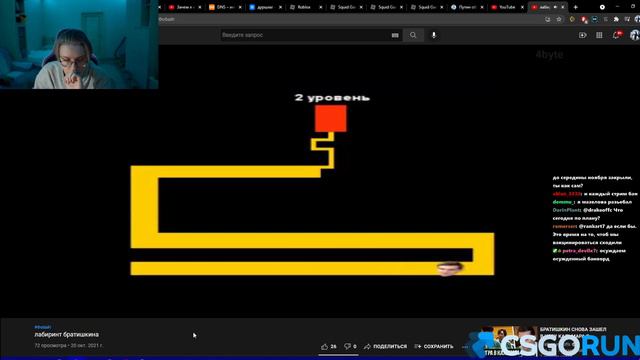
Task: Open the YouTube account avatar menu
Action: [635, 35]
